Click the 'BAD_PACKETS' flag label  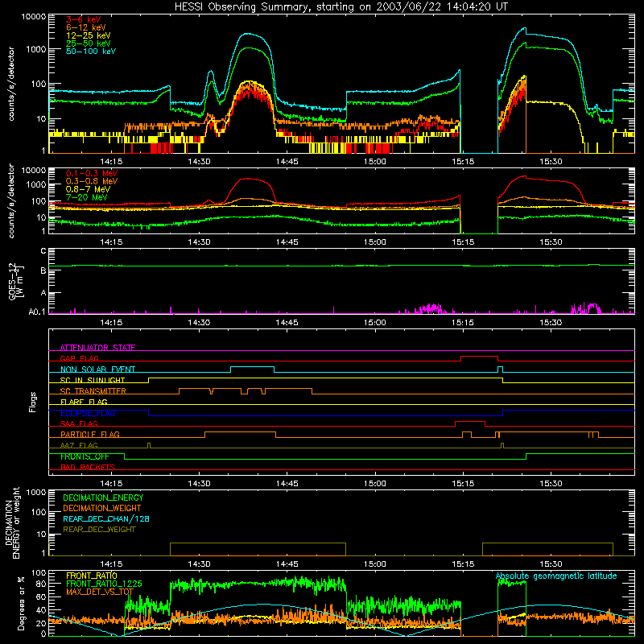click(x=88, y=467)
